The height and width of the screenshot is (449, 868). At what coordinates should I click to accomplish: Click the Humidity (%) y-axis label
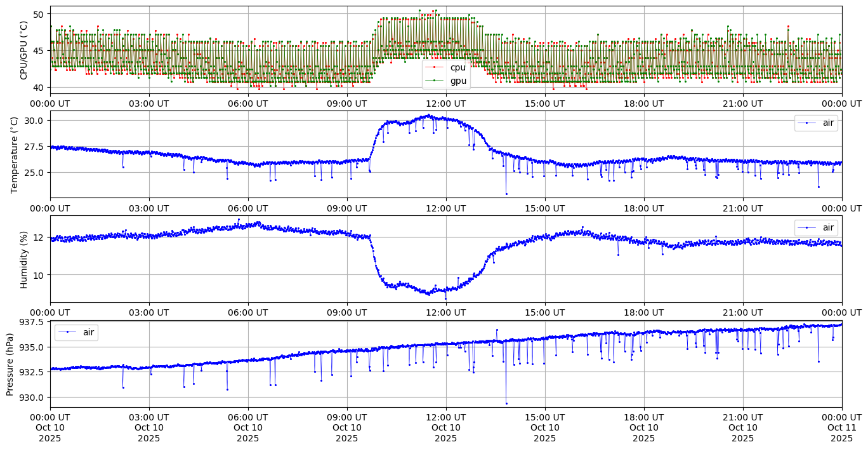point(24,259)
